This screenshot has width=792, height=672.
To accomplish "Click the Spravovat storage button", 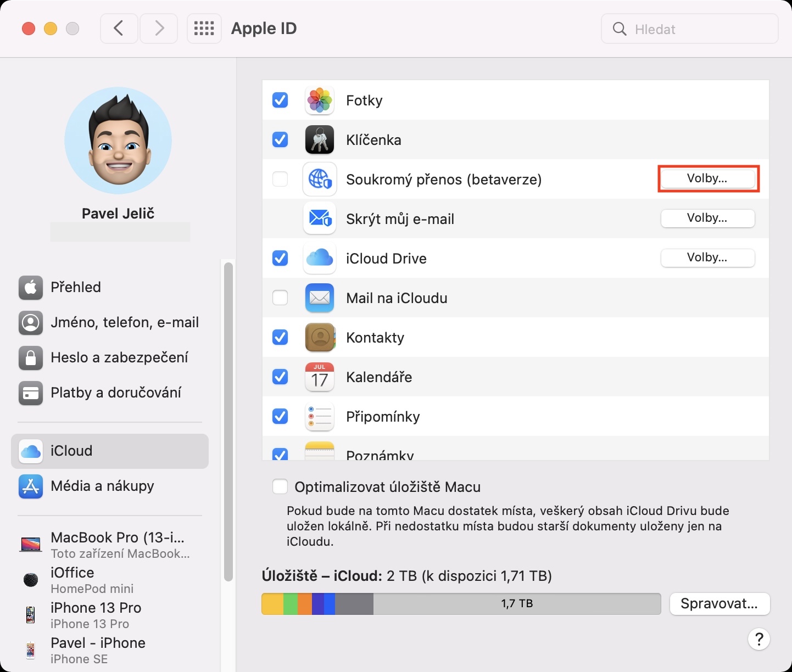I will 719,604.
